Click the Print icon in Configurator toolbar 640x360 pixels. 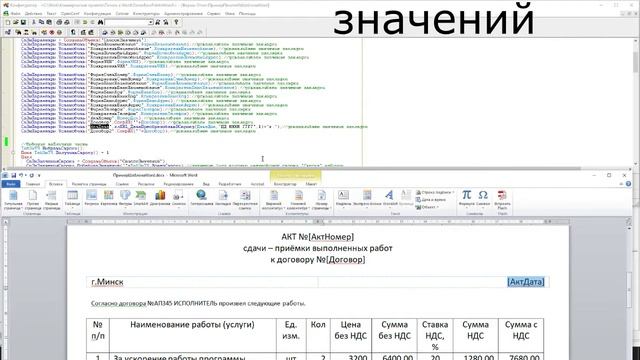click(x=59, y=22)
